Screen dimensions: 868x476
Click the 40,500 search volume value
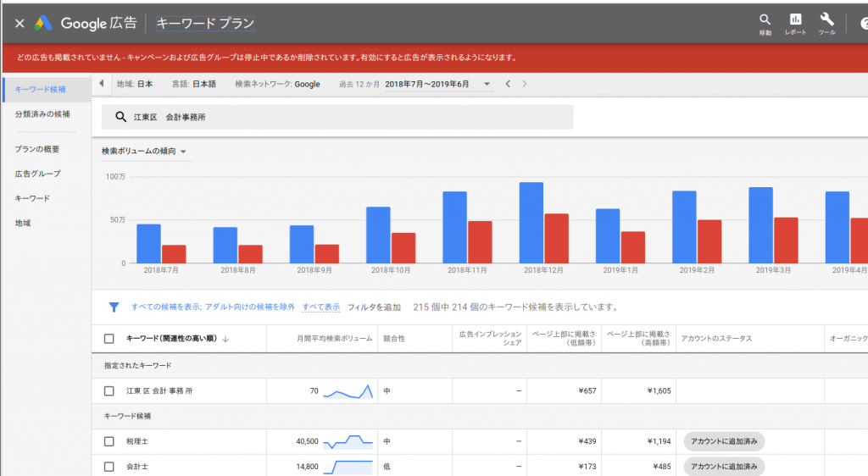pyautogui.click(x=307, y=441)
